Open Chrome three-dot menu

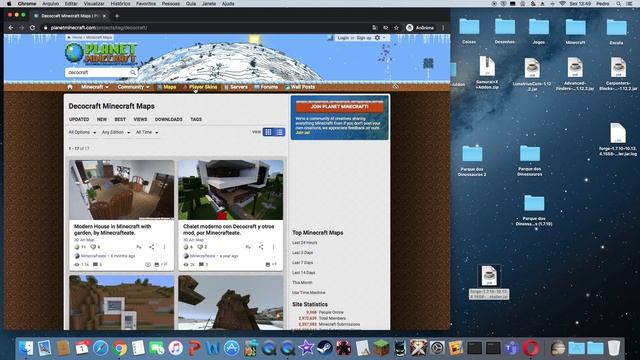pos(443,28)
